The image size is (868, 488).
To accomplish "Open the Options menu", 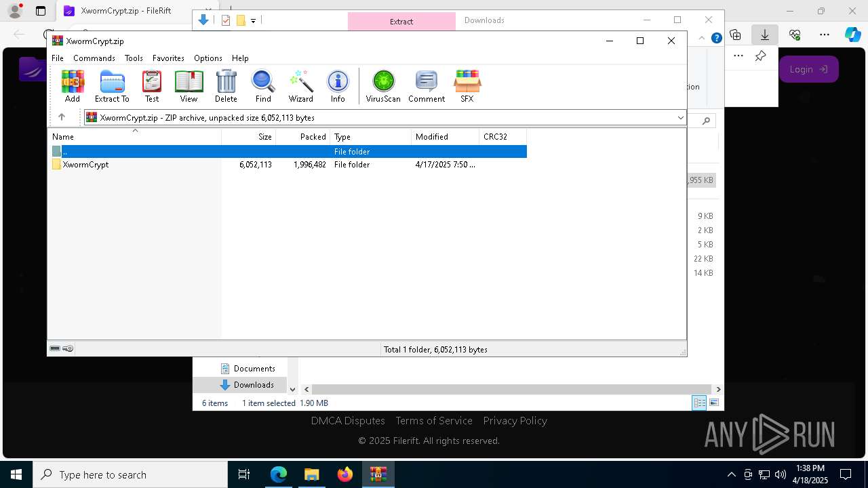I will click(x=208, y=58).
